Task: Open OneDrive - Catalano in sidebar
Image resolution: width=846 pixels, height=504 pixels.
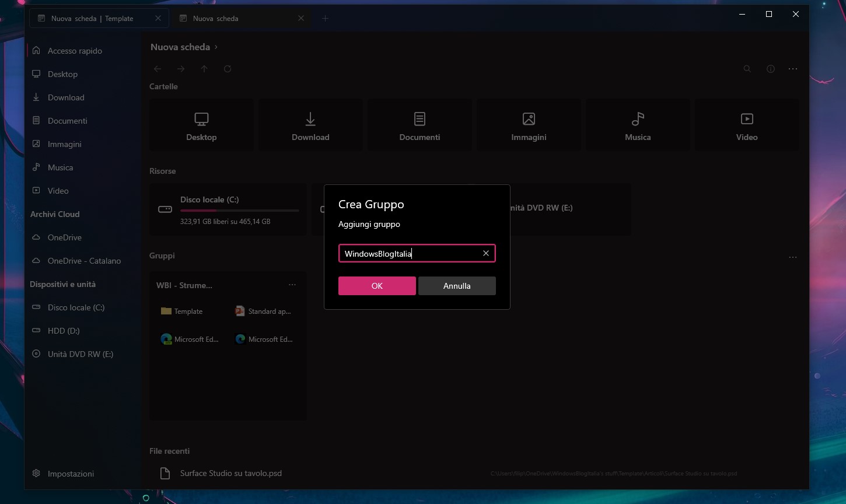Action: tap(82, 261)
